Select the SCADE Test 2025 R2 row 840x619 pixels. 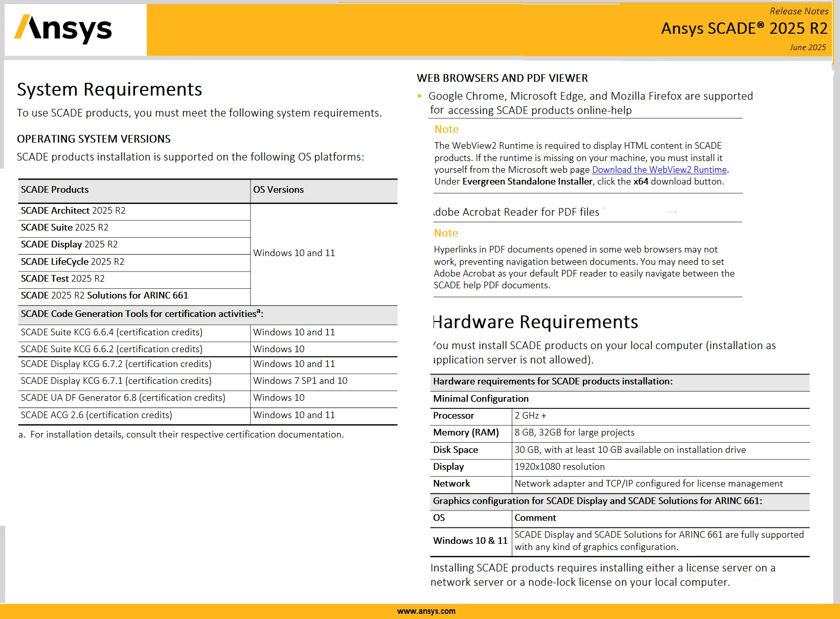pos(134,279)
